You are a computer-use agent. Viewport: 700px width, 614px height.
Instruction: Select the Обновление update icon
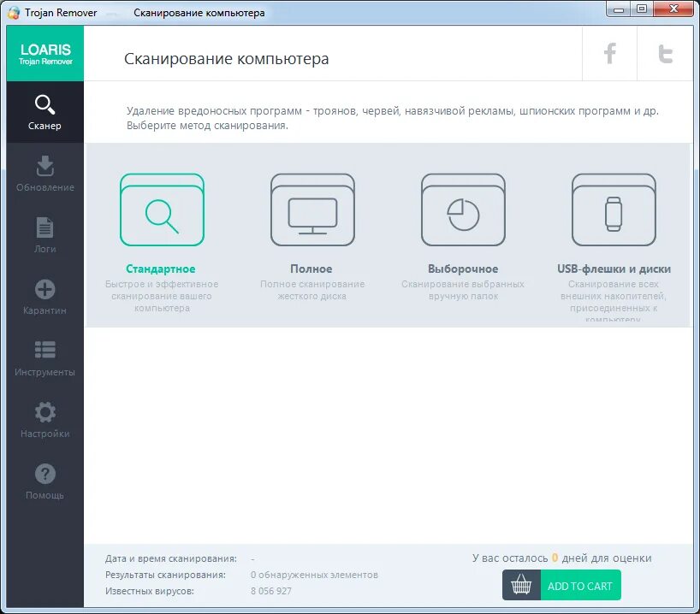coord(44,170)
